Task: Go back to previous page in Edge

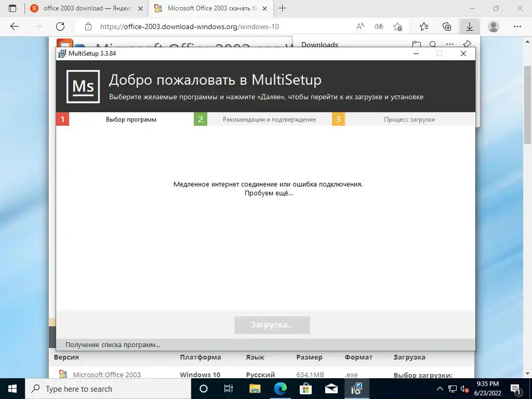Action: [14, 26]
